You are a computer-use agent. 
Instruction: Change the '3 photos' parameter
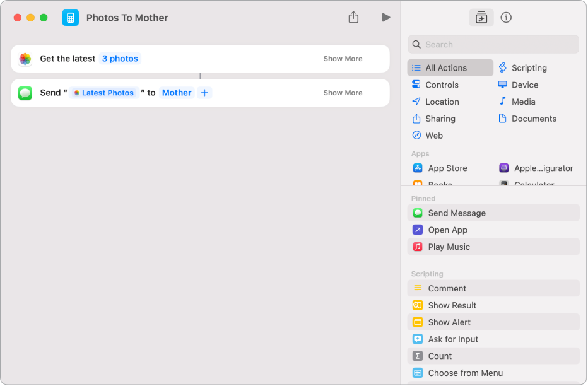pyautogui.click(x=120, y=59)
